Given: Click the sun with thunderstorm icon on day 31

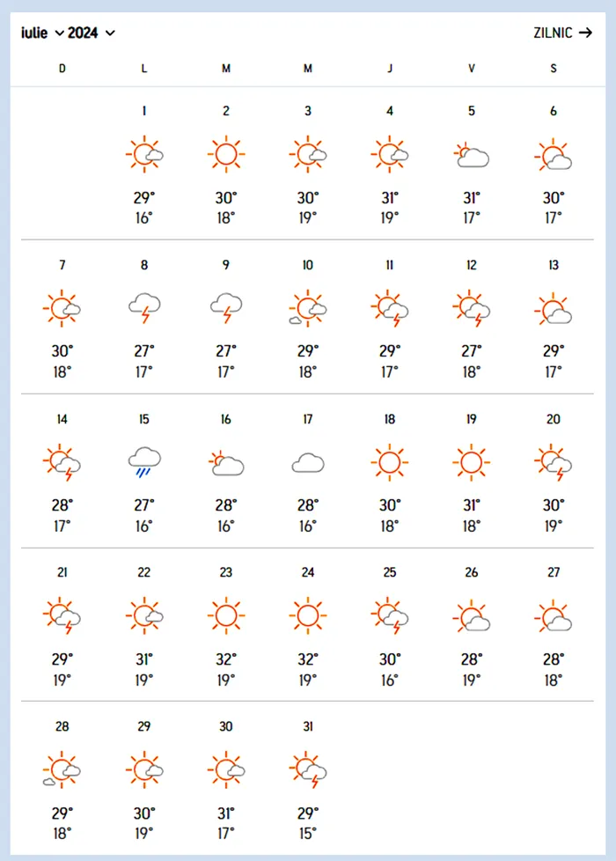Looking at the screenshot, I should [x=307, y=769].
